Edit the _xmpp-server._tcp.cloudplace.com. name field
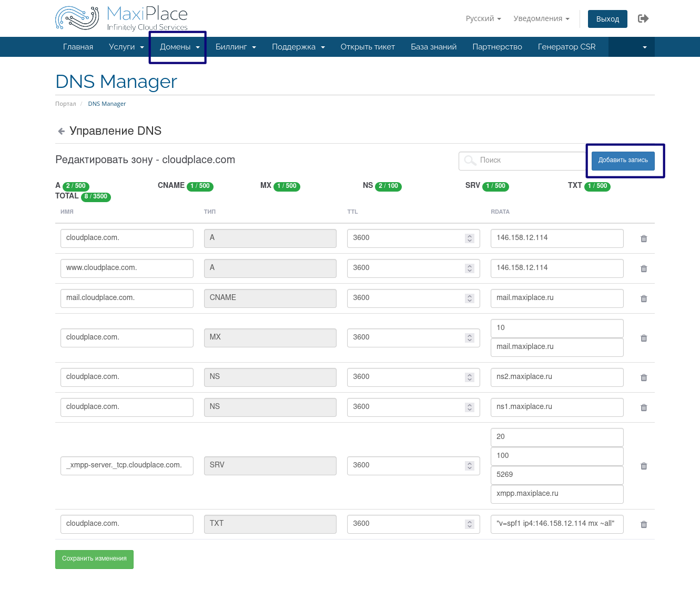 (127, 466)
